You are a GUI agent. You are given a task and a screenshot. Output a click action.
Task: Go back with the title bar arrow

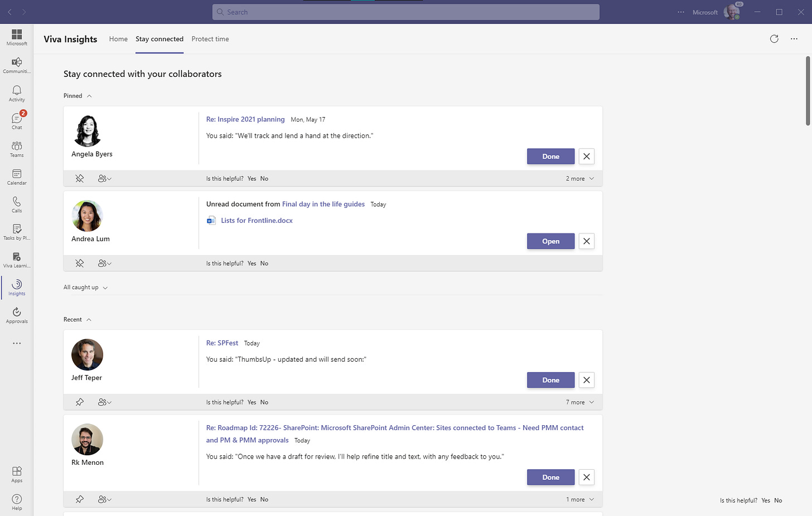(9, 12)
